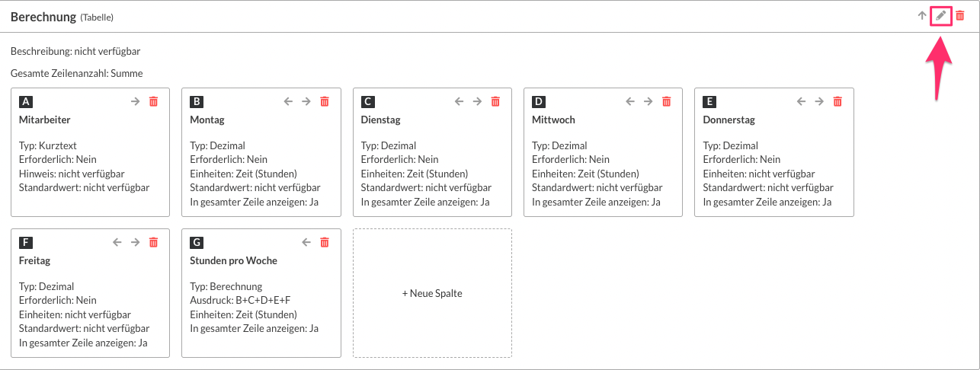The height and width of the screenshot is (370, 980).
Task: Move Dienstag column to the right
Action: click(477, 101)
